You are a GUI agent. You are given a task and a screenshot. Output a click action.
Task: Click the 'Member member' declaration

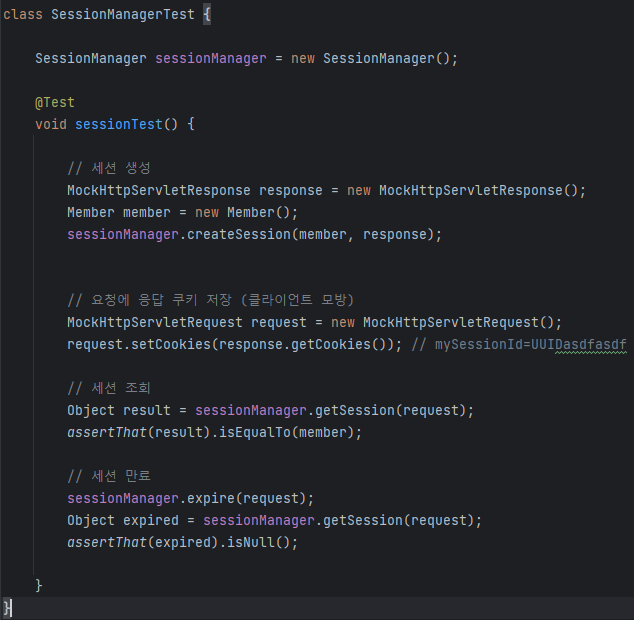pyautogui.click(x=118, y=212)
